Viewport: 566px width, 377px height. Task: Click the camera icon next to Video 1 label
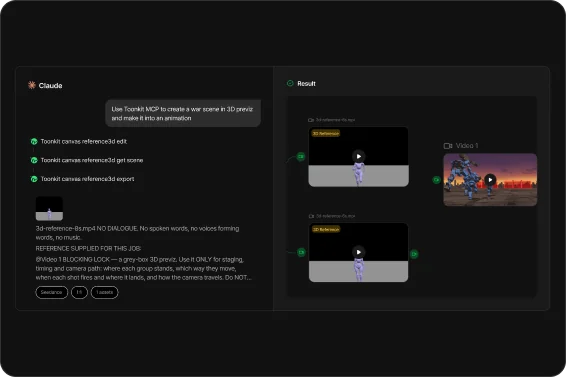pyautogui.click(x=448, y=146)
